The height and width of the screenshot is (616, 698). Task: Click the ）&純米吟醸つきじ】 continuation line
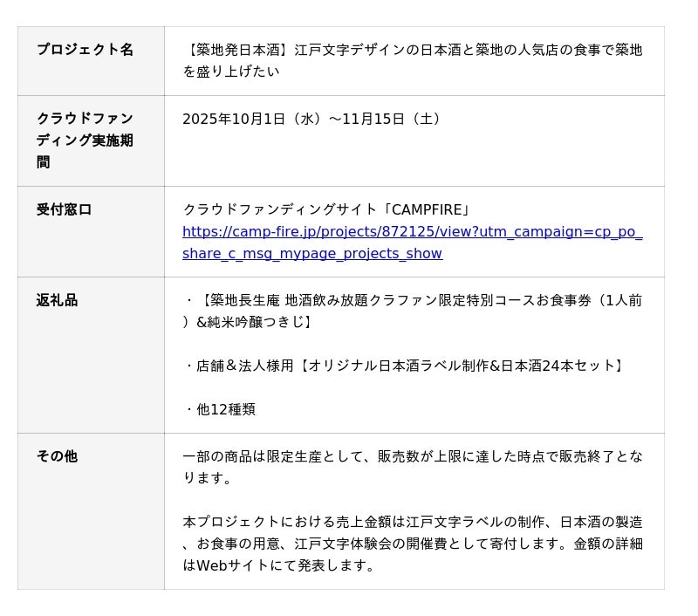(x=248, y=322)
